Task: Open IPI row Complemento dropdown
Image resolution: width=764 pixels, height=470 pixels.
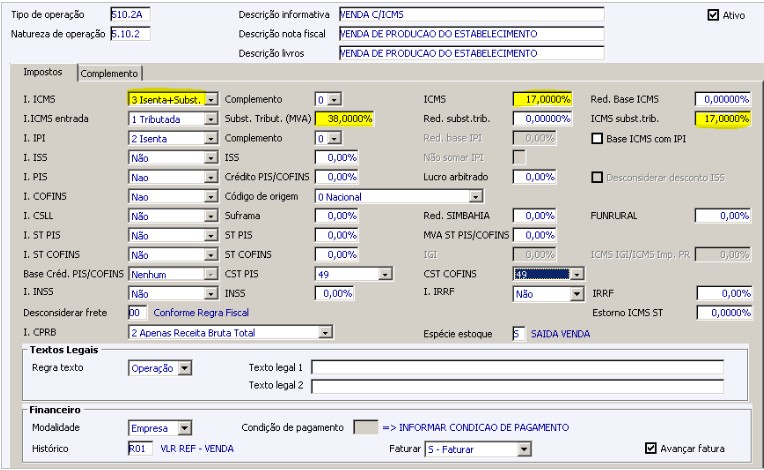Action: pyautogui.click(x=334, y=139)
